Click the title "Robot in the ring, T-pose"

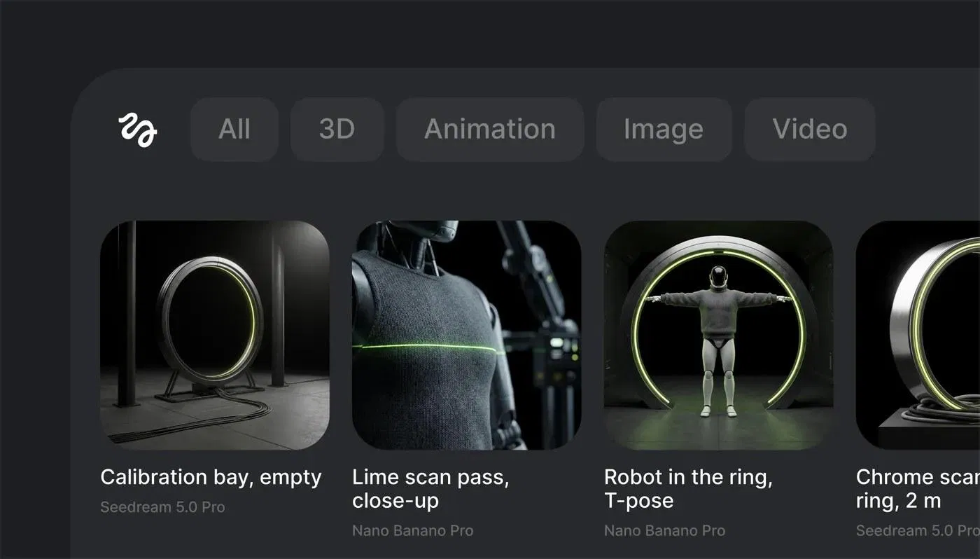(688, 489)
